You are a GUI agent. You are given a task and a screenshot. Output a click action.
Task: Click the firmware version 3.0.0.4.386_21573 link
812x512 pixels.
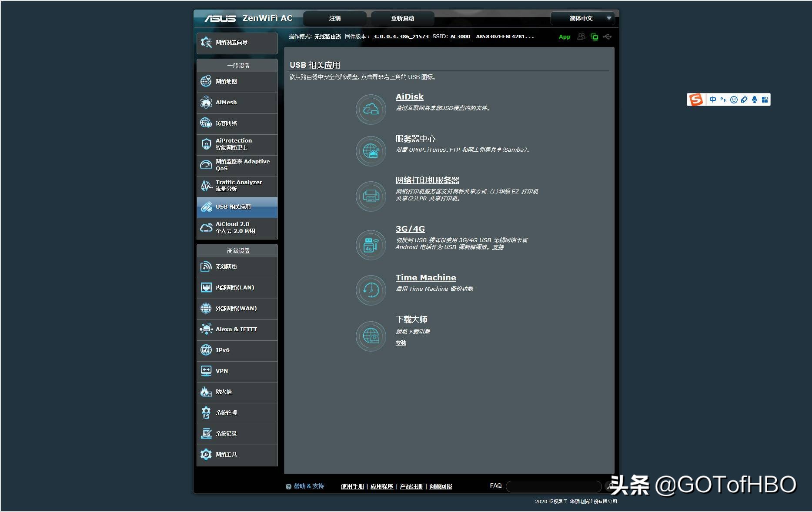click(x=401, y=37)
